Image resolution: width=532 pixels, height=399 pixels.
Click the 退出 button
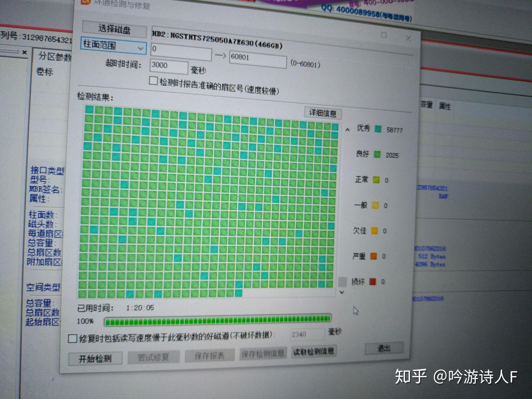pyautogui.click(x=384, y=348)
